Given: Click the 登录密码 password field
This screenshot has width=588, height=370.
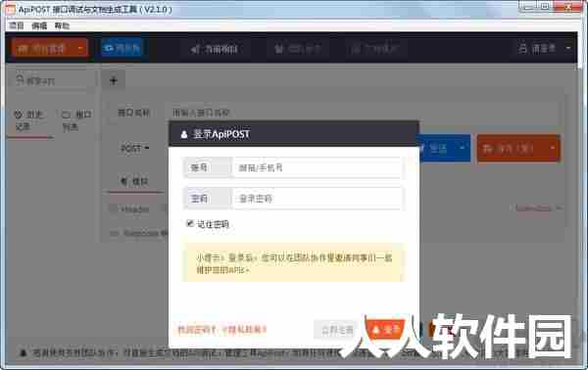Looking at the screenshot, I should pyautogui.click(x=318, y=199).
